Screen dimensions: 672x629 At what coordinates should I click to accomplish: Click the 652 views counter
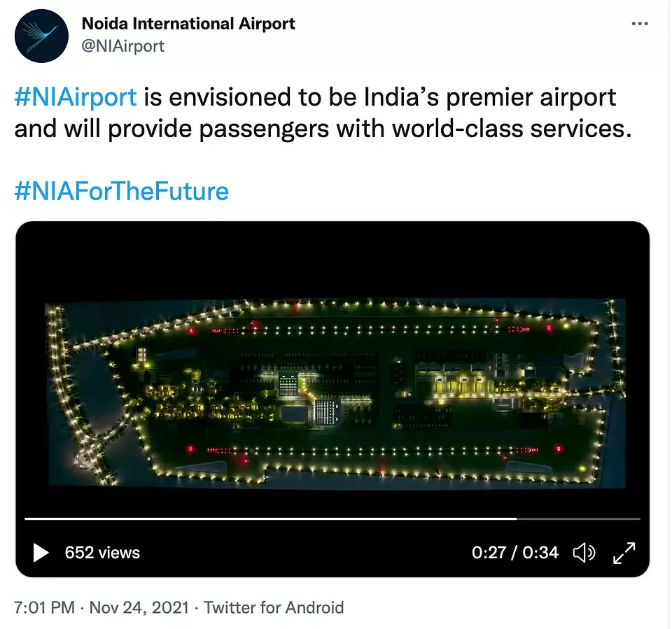click(102, 553)
